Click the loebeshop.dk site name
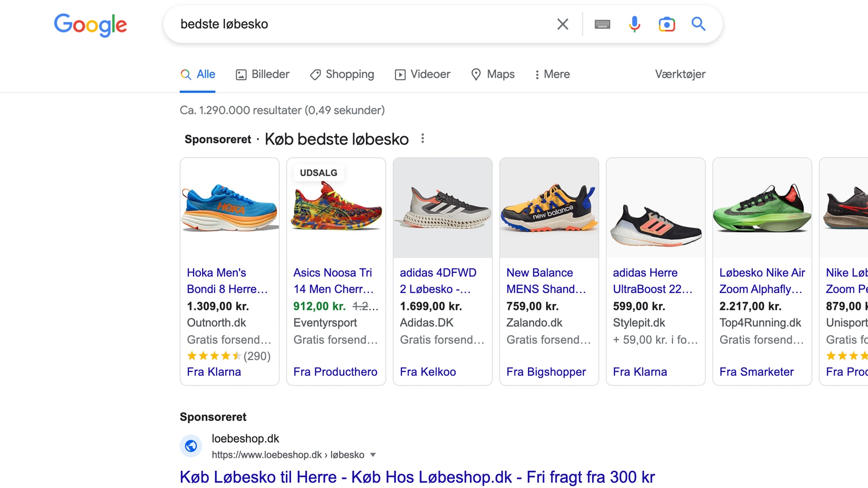 pos(245,438)
